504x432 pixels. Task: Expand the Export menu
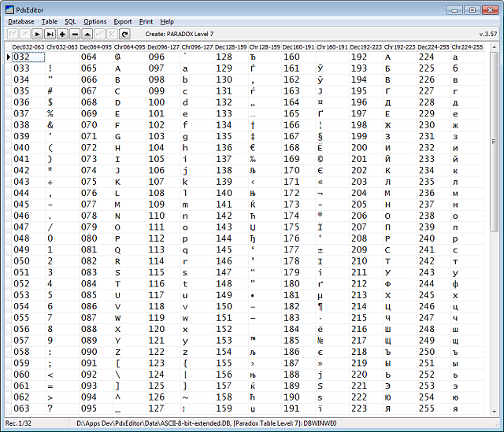pos(123,21)
